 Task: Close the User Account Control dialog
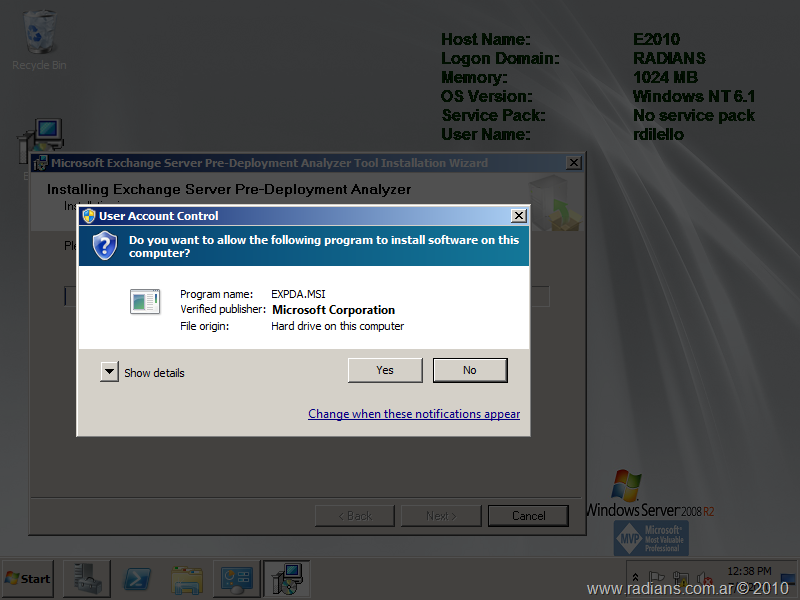518,216
